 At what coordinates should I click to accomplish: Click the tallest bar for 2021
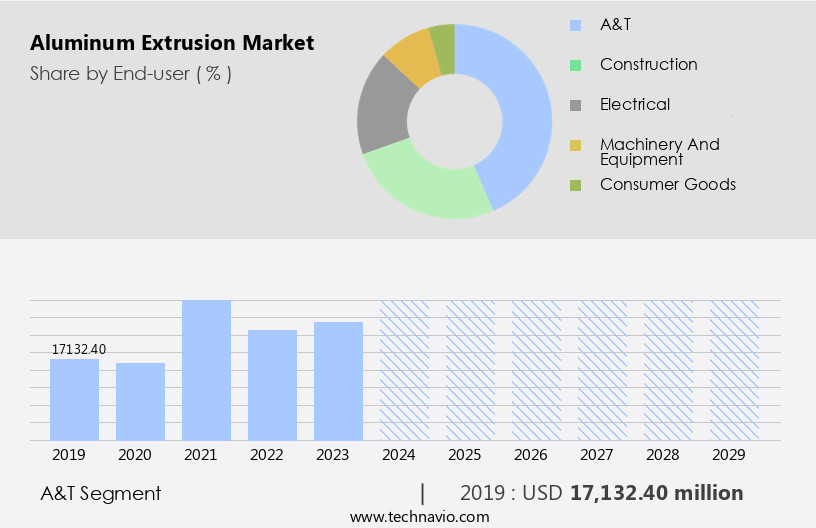[206, 370]
